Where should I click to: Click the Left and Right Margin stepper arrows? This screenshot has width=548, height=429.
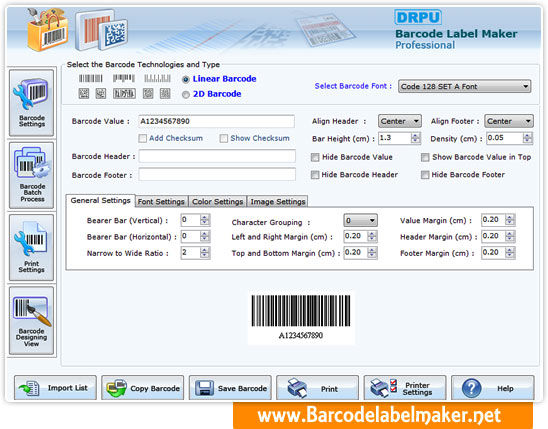[x=372, y=236]
